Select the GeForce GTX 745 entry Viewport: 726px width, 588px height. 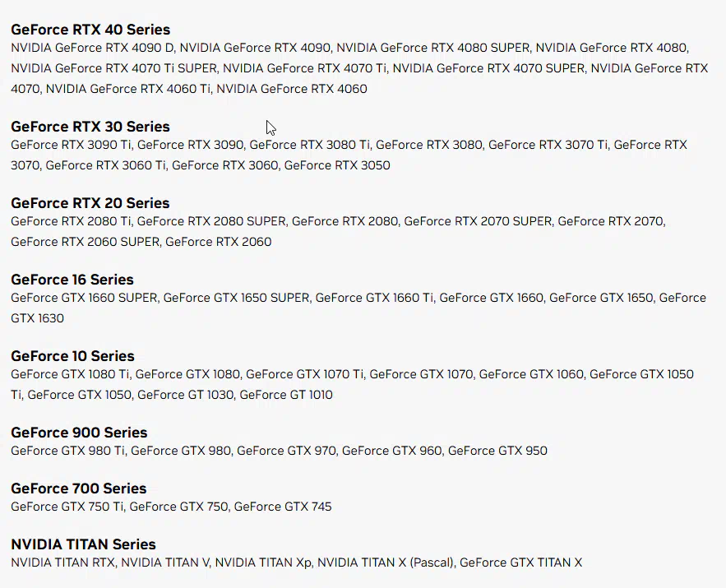tap(283, 507)
